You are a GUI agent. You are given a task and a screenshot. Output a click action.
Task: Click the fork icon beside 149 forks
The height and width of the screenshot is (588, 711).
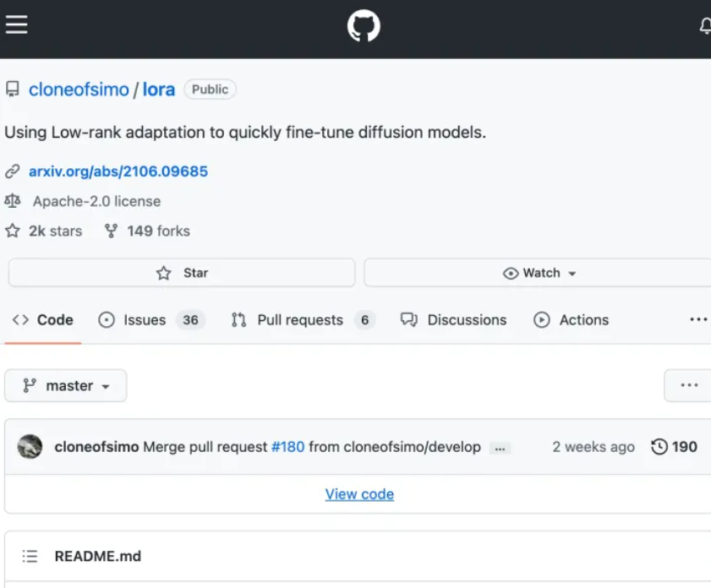point(111,231)
